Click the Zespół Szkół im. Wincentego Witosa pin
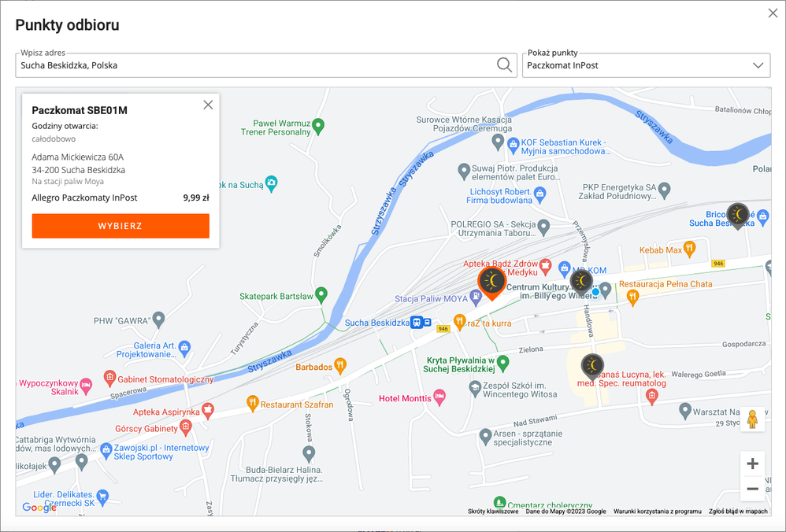This screenshot has width=786, height=532. (475, 388)
